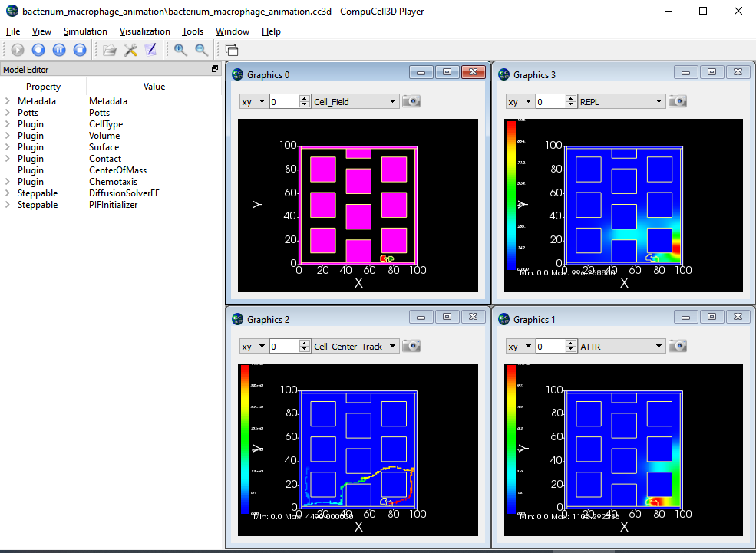
Task: Open simulation in Twedit editor icon
Action: click(150, 50)
